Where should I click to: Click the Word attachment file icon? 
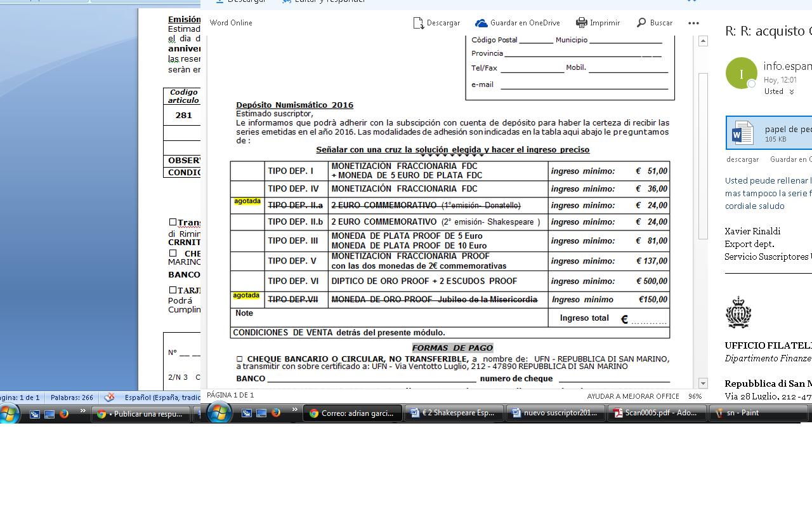742,134
